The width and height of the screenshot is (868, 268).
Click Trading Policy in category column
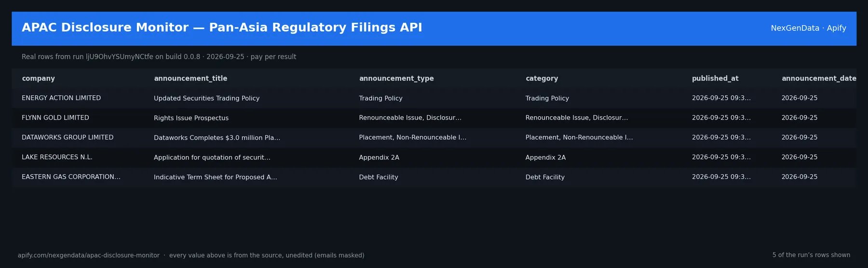[547, 98]
